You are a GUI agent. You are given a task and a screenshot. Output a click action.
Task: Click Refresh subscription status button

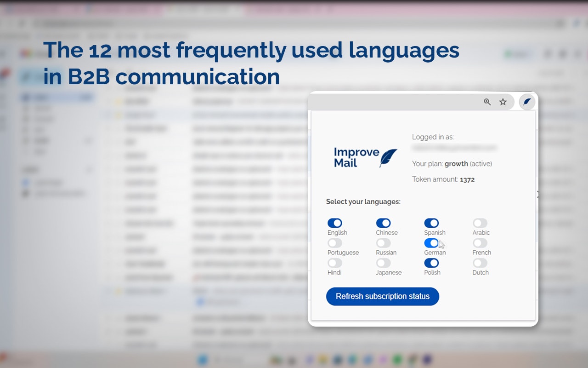pos(383,296)
